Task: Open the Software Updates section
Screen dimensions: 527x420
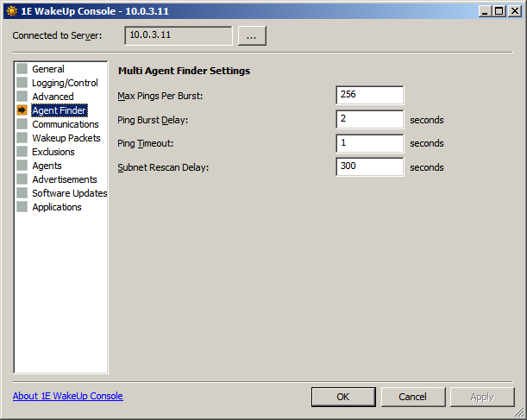Action: tap(69, 193)
